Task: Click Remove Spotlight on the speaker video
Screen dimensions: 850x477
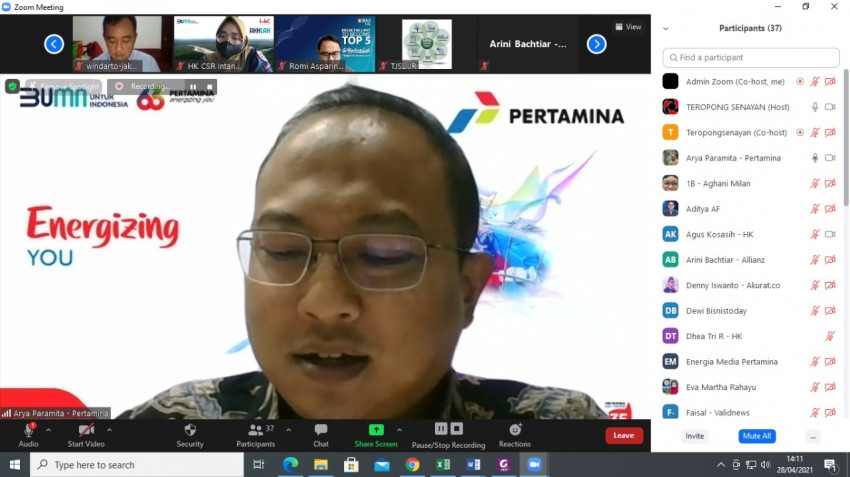Action: tap(64, 86)
